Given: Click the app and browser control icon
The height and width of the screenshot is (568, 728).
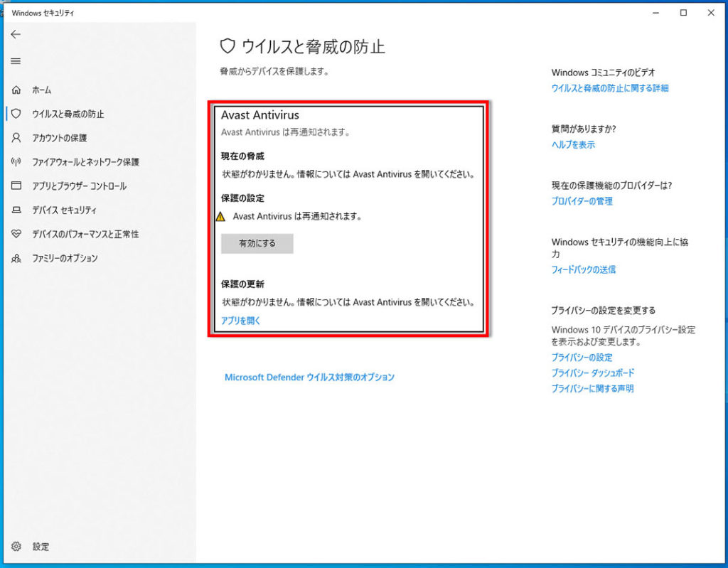Looking at the screenshot, I should tap(16, 186).
